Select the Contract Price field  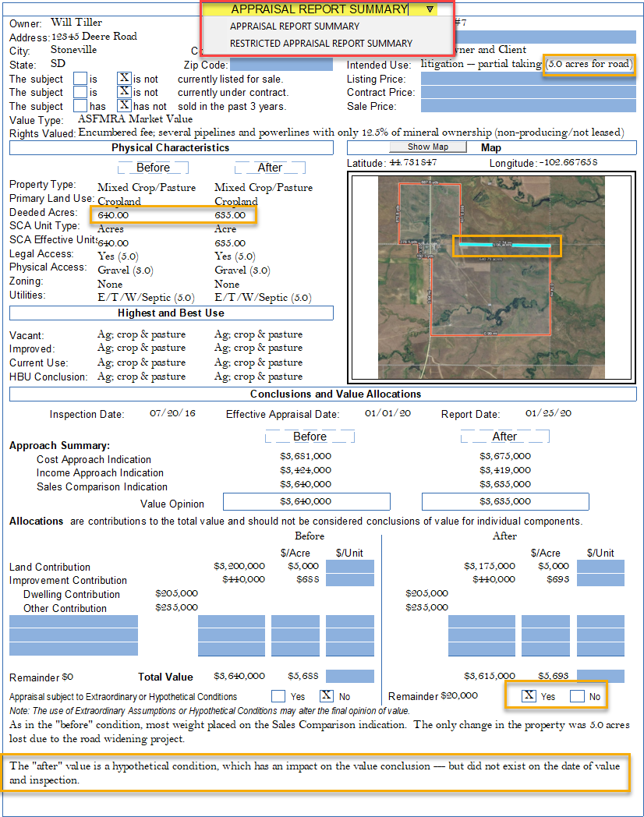point(528,92)
